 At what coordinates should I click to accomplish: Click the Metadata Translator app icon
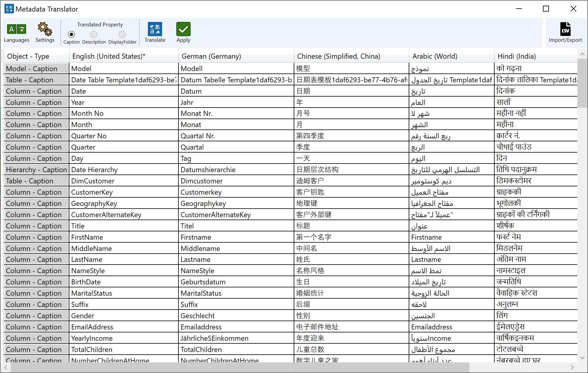9,9
